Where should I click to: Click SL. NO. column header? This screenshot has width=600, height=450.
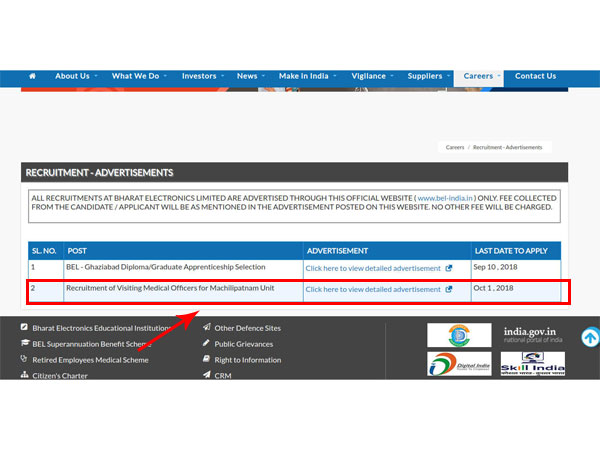44,251
